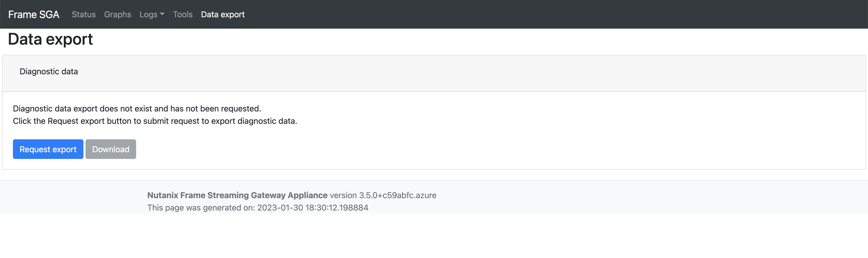Open Graphs using the top navigation
This screenshot has height=258, width=868.
118,14
